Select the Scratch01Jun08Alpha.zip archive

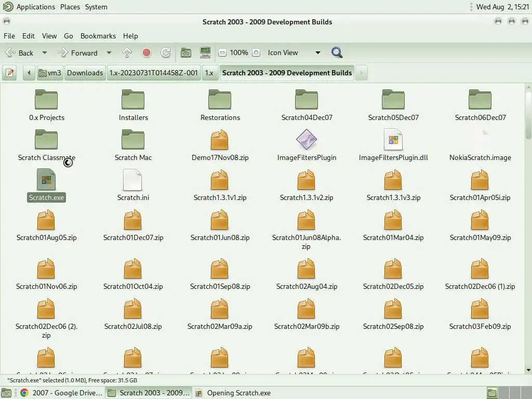point(307,230)
